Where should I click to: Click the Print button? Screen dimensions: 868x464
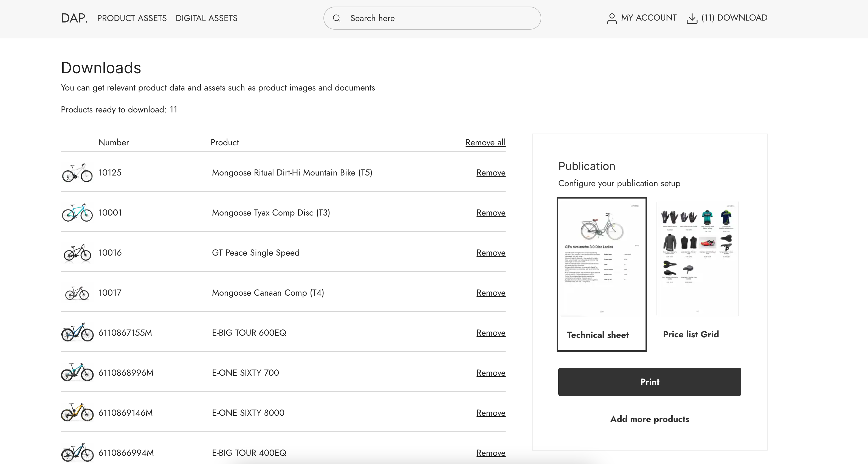pyautogui.click(x=649, y=382)
